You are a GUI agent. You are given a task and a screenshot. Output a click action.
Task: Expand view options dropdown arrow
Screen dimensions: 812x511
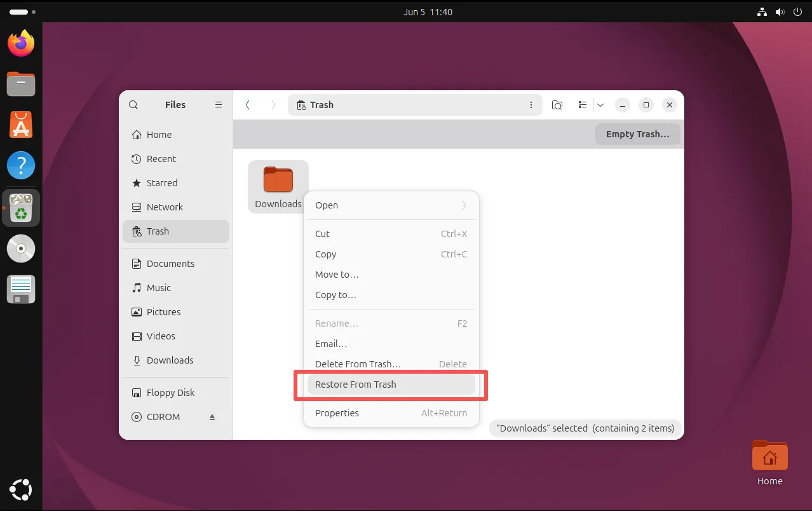click(x=600, y=105)
